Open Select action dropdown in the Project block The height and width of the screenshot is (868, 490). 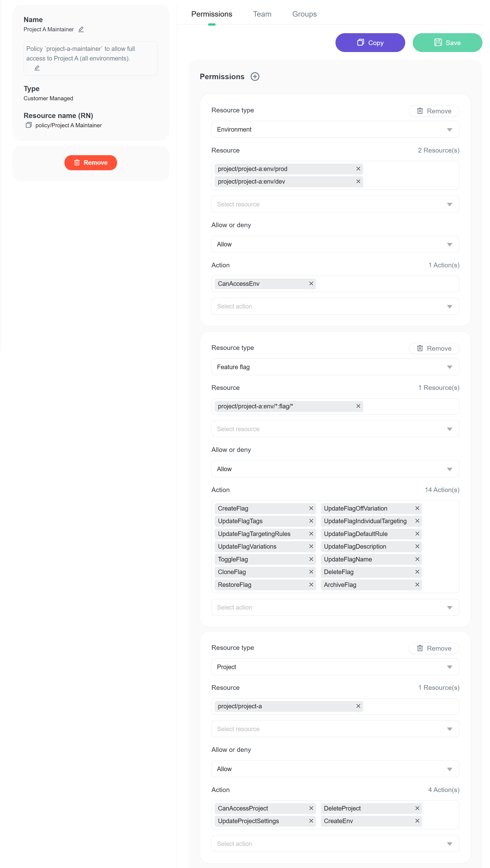tap(335, 844)
